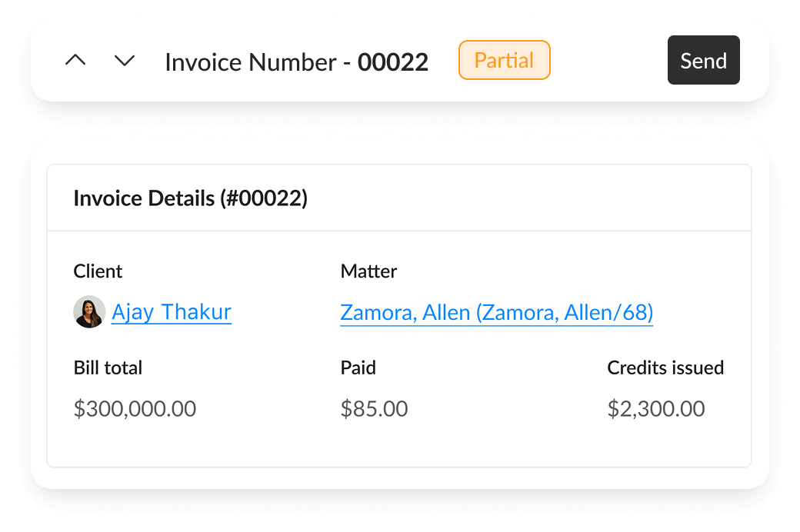The width and height of the screenshot is (800, 532).
Task: Open the Zamora, Allen matter link
Action: tap(496, 313)
